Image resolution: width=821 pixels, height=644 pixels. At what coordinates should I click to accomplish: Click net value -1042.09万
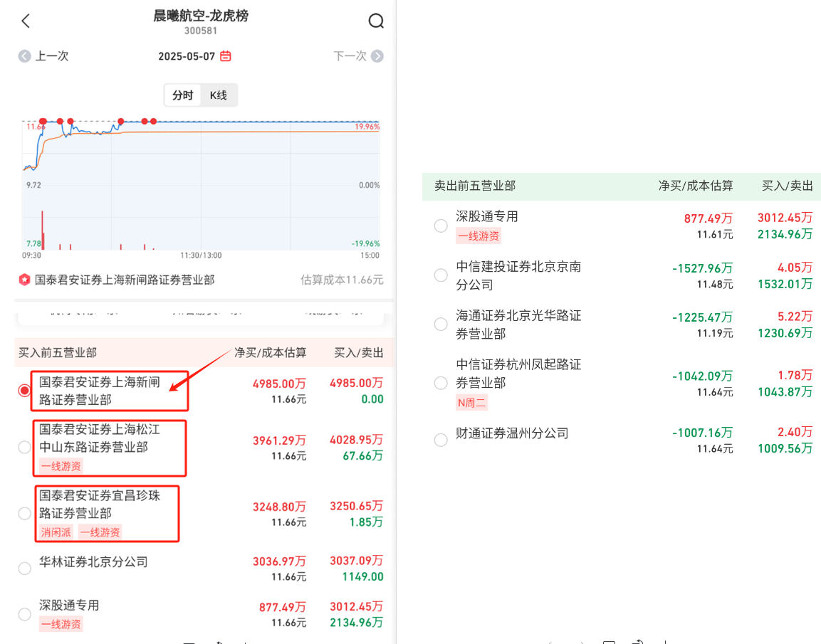[702, 376]
